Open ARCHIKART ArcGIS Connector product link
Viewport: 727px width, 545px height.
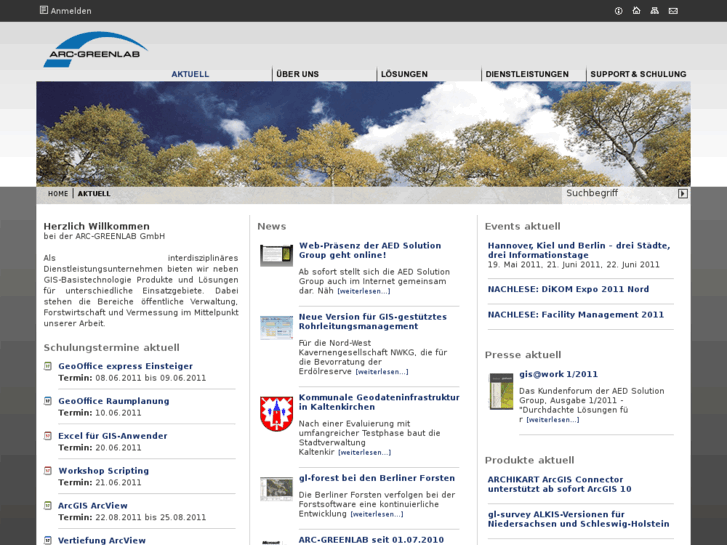[x=559, y=484]
